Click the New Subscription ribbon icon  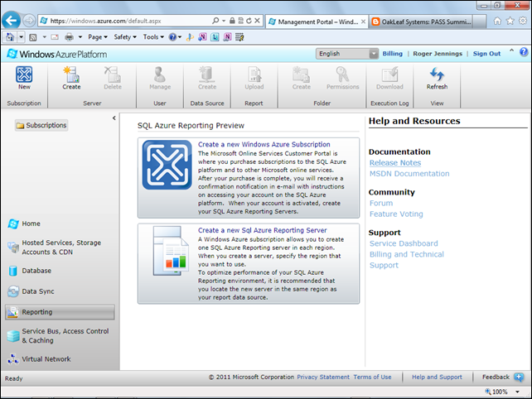(x=24, y=75)
